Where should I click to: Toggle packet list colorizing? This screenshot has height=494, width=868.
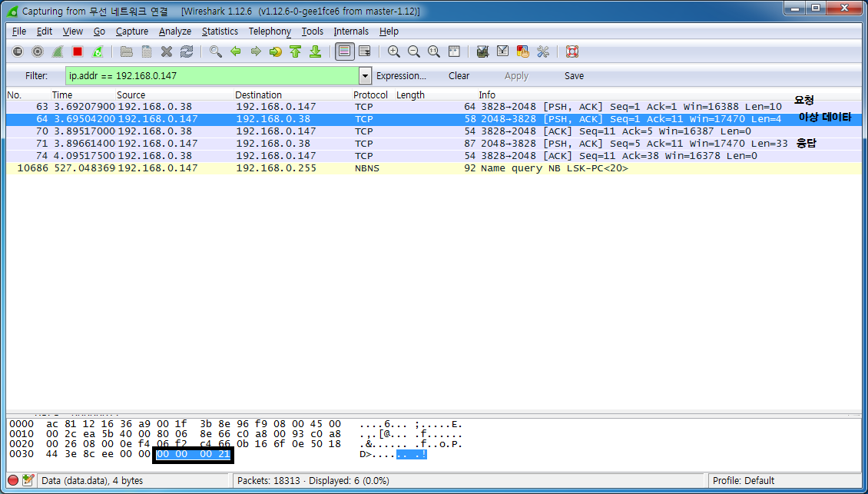click(x=344, y=51)
